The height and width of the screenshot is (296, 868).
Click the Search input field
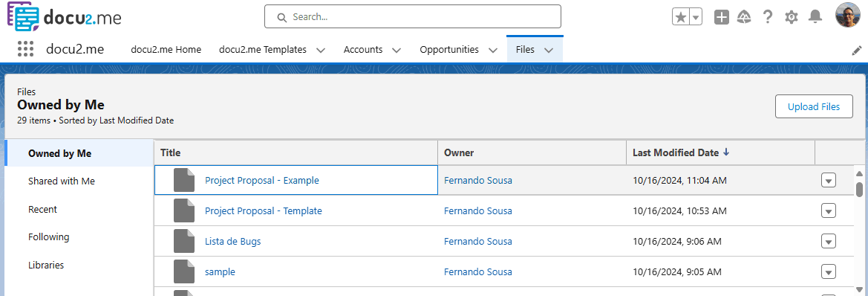(x=412, y=16)
